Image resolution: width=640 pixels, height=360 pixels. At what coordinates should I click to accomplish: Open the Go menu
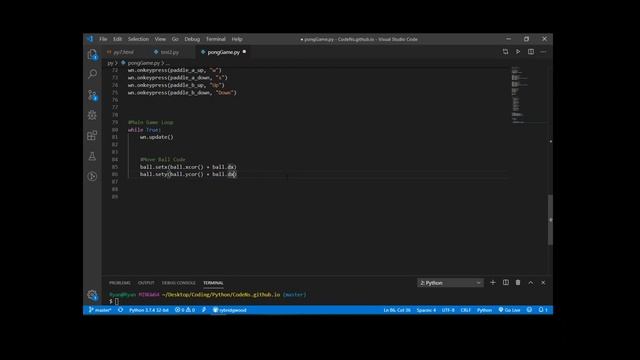pos(175,39)
